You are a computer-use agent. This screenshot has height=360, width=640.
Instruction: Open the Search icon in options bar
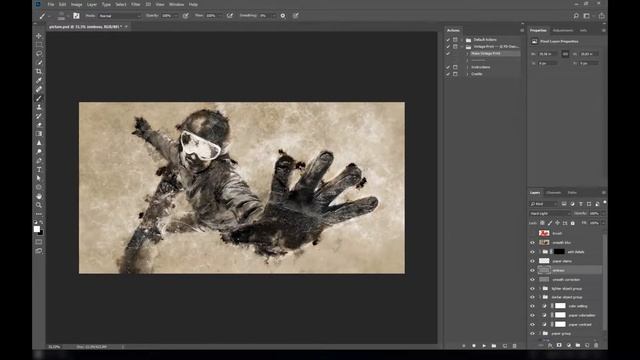576,16
